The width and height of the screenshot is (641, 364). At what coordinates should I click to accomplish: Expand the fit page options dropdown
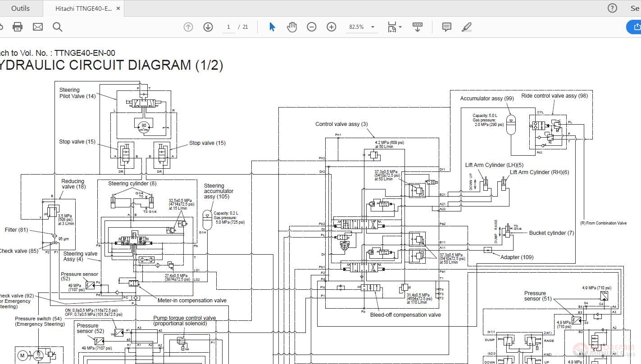tap(395, 27)
